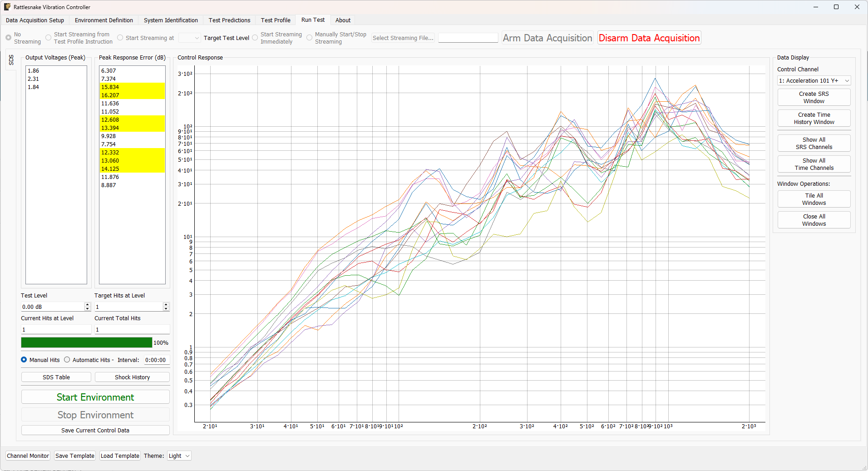Switch to Environment Definition tab

pos(104,20)
